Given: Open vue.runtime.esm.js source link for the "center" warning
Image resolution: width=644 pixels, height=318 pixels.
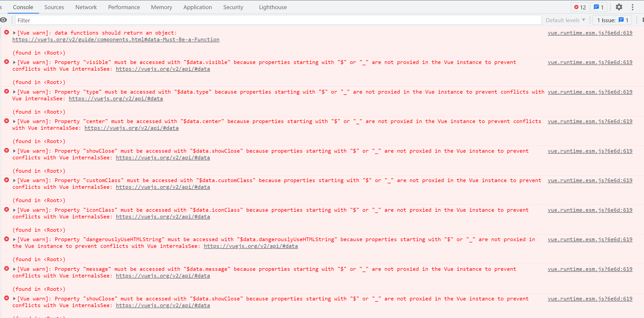Looking at the screenshot, I should (x=590, y=121).
